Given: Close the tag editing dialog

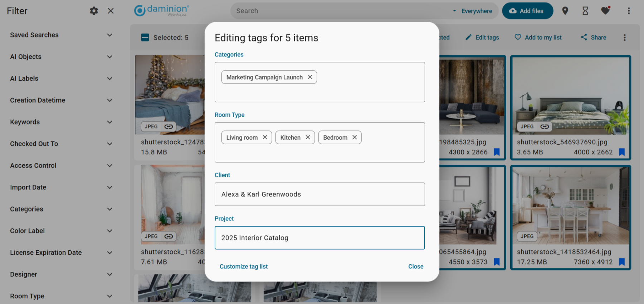Looking at the screenshot, I should click(416, 266).
